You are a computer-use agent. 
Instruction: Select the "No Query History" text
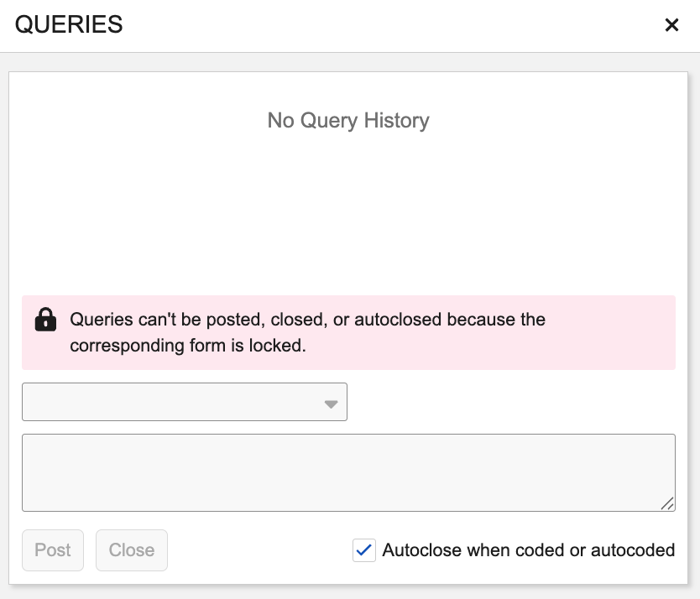pyautogui.click(x=348, y=121)
